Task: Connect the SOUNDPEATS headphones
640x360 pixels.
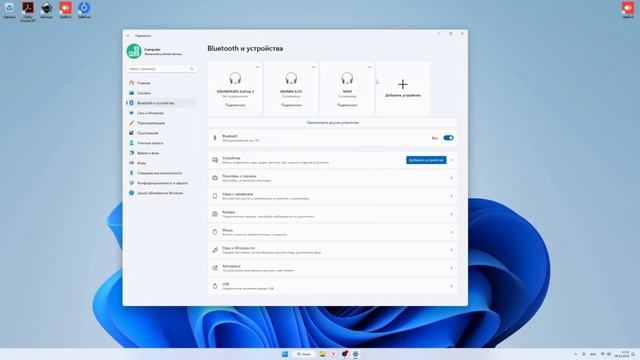Action: click(235, 105)
